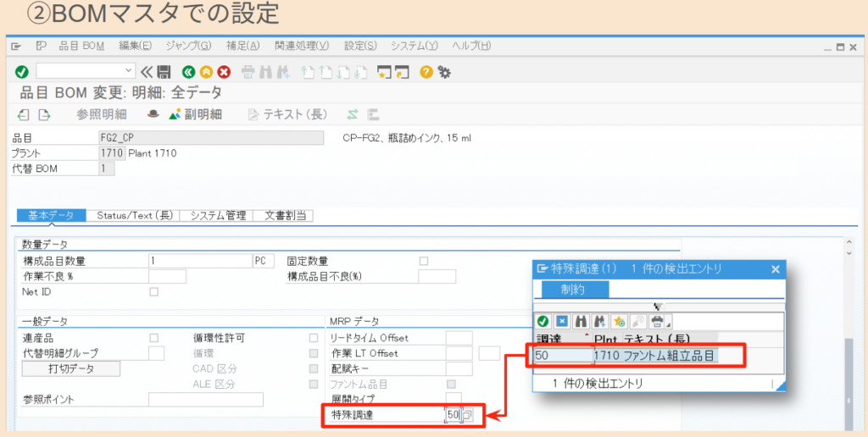Open the 編集(E) menu
The image size is (868, 437).
coord(135,46)
